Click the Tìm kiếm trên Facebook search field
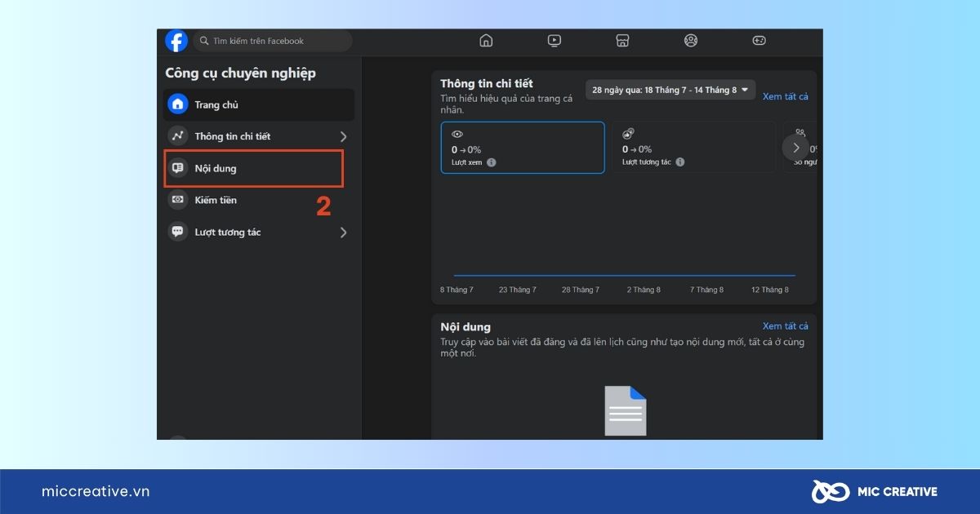Screen dimensions: 980x514 pos(273,41)
